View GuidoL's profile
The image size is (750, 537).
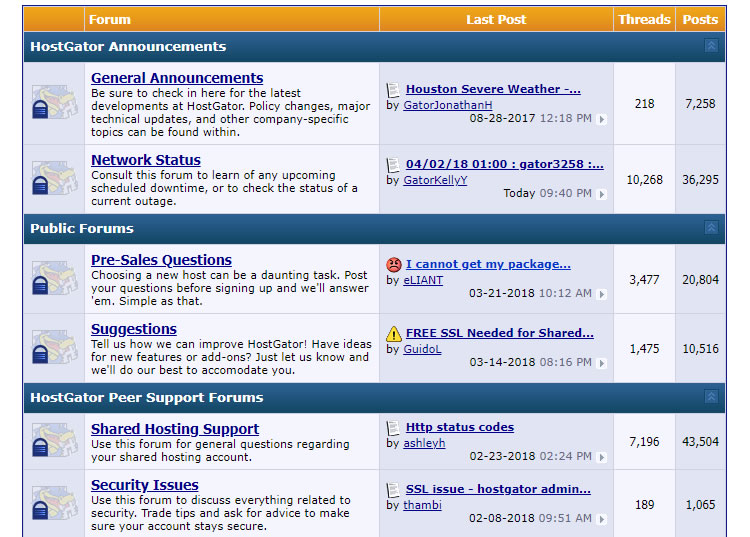point(422,349)
